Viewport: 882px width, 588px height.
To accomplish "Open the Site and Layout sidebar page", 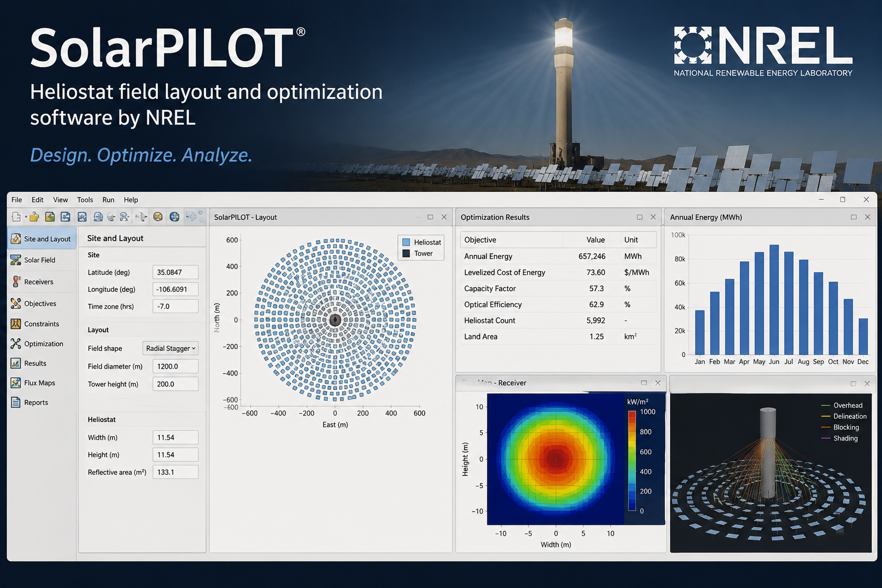I will (41, 239).
